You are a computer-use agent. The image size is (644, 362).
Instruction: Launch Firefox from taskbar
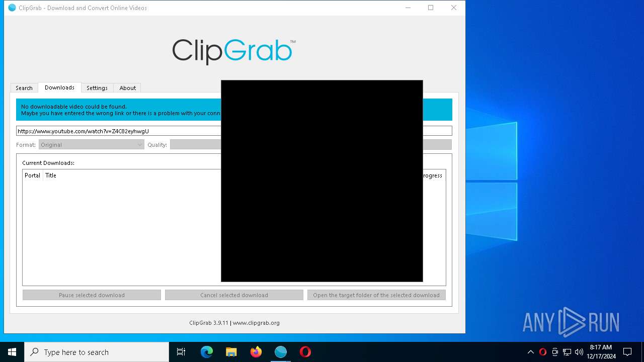pos(256,352)
